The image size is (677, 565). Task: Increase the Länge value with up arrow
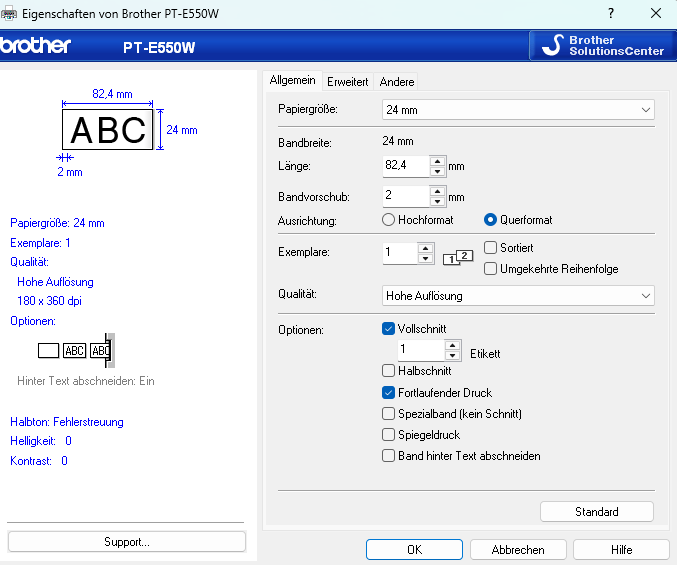(437, 160)
